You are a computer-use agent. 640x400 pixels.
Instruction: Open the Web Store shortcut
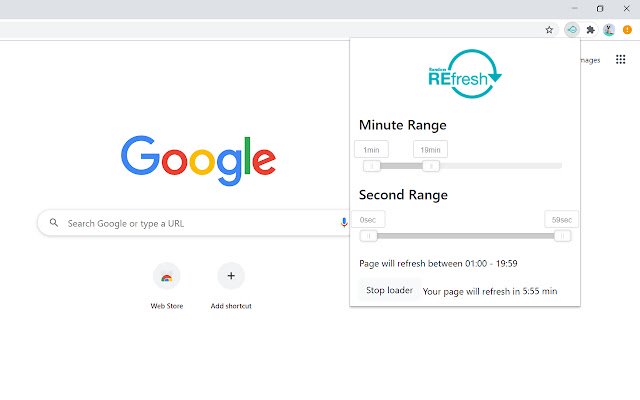pos(167,276)
